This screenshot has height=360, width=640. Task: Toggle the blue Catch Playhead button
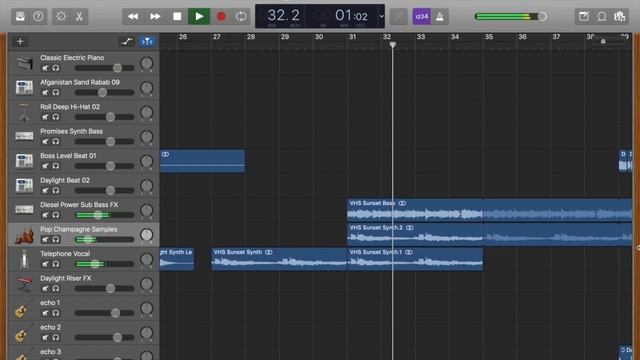click(147, 41)
